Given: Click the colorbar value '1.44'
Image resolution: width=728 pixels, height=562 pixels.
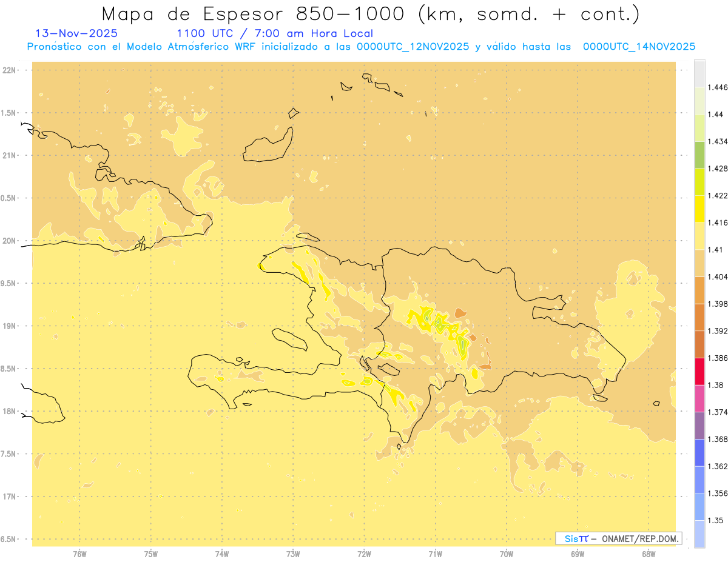Looking at the screenshot, I should [x=716, y=114].
